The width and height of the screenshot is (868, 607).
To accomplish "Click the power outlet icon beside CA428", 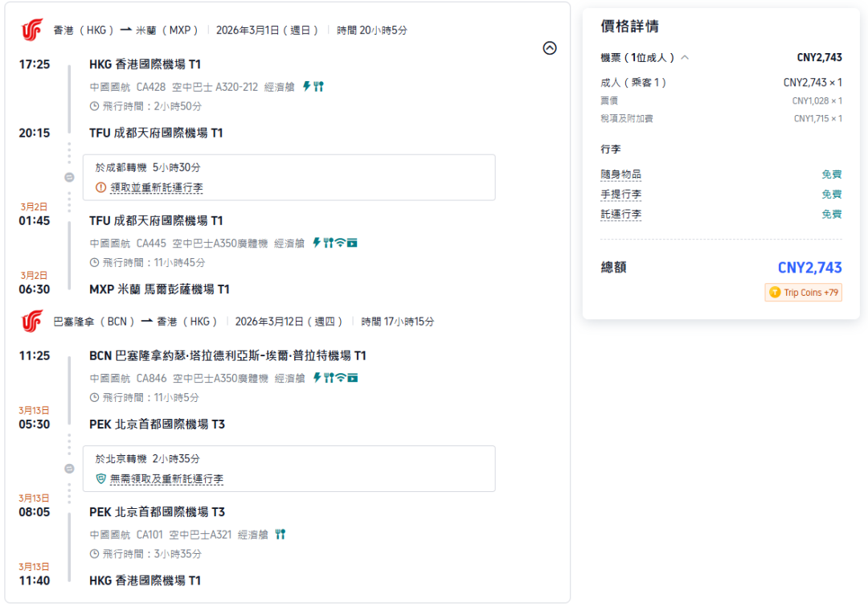I will click(307, 84).
